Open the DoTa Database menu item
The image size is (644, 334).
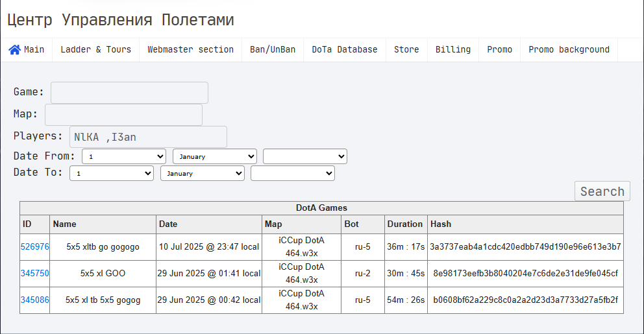coord(345,50)
